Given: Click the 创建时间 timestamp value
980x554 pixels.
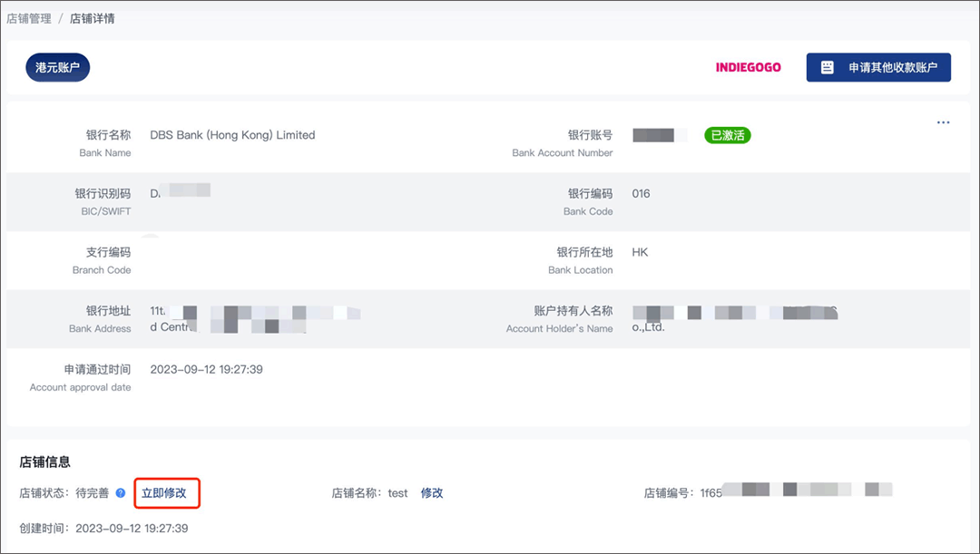Looking at the screenshot, I should [132, 528].
